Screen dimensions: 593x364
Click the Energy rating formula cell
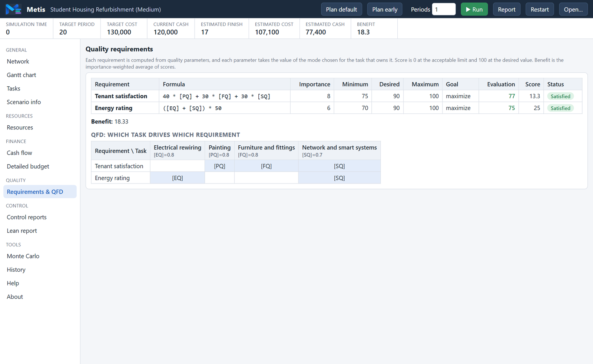225,108
